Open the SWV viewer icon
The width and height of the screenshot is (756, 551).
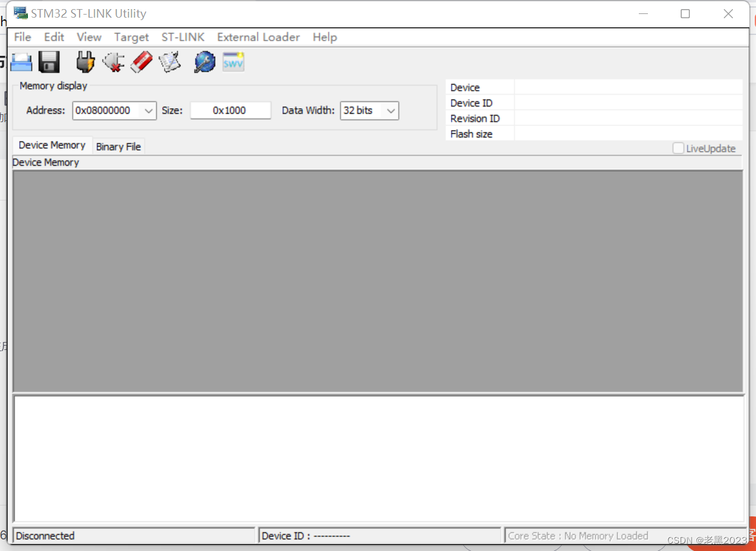pyautogui.click(x=233, y=62)
